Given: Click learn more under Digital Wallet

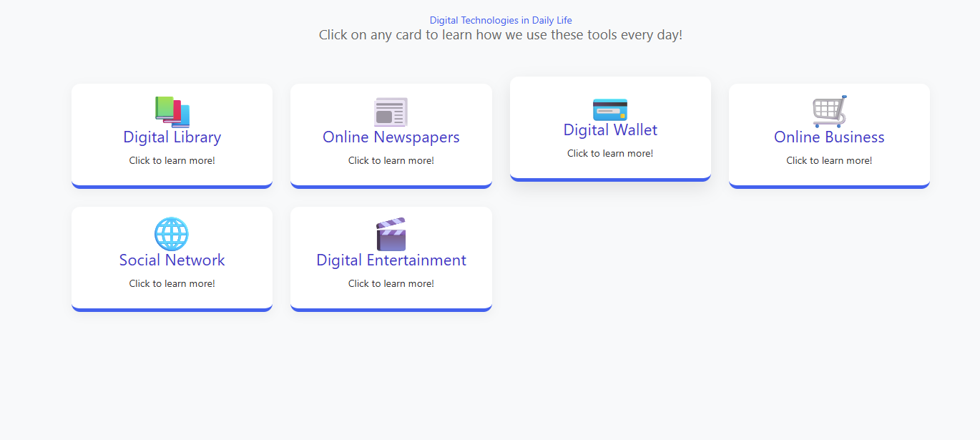Looking at the screenshot, I should [609, 152].
